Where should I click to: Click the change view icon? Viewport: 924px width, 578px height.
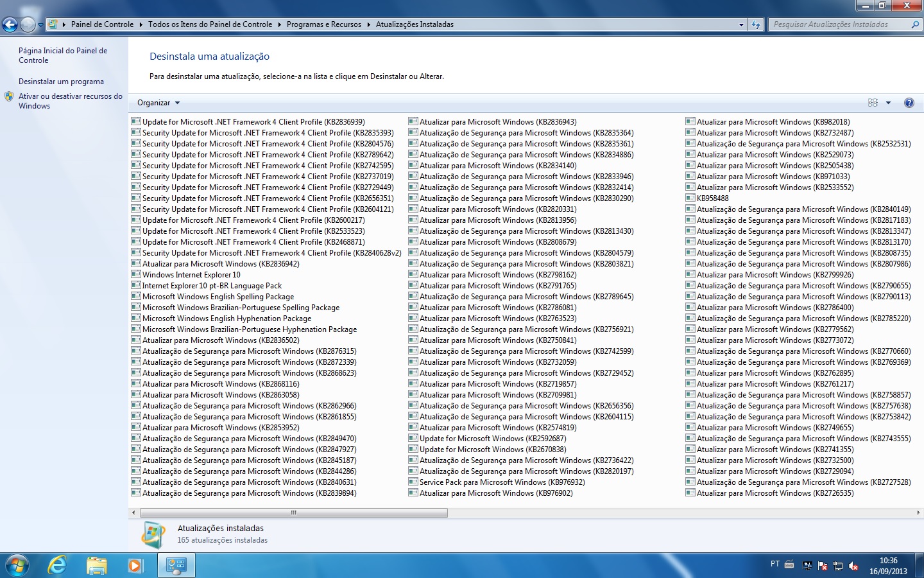(873, 103)
